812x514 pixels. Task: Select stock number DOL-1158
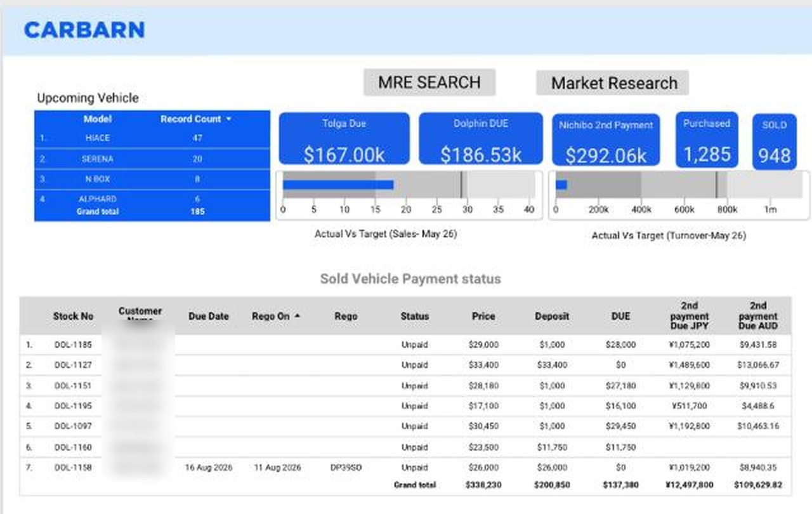[73, 468]
